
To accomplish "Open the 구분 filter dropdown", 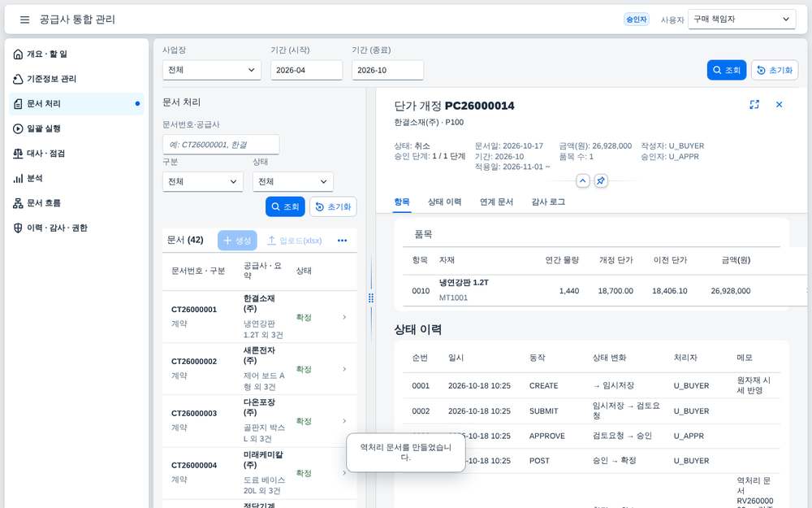I will point(202,181).
